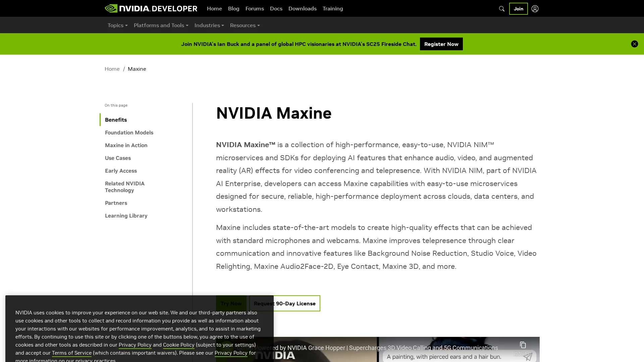Viewport: 644px width, 362px height.
Task: Click the user account profile icon
Action: (x=535, y=9)
